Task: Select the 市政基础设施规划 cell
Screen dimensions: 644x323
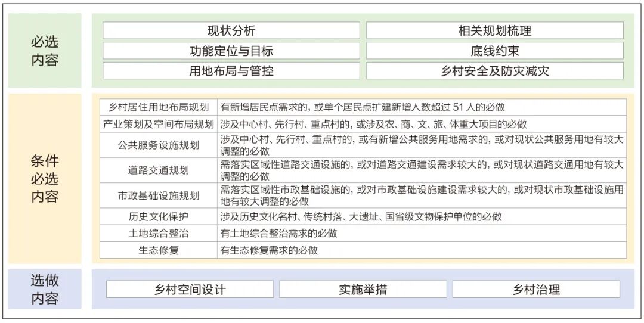Action: click(159, 195)
